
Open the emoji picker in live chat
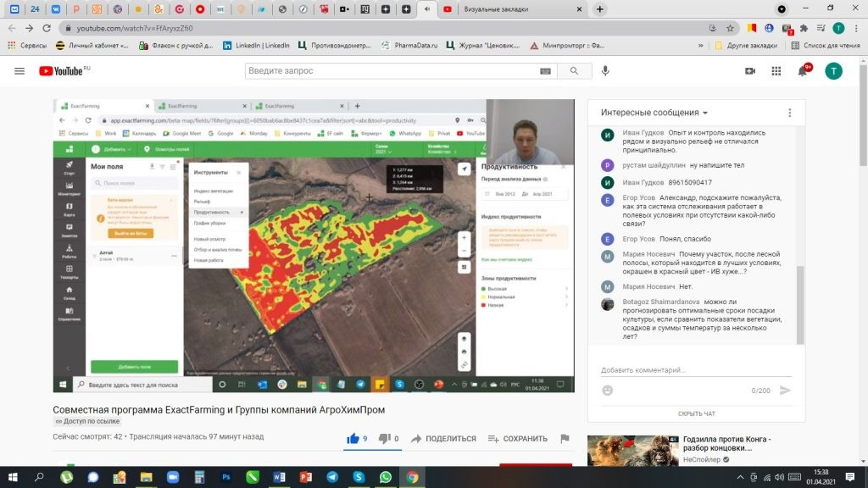pyautogui.click(x=607, y=390)
